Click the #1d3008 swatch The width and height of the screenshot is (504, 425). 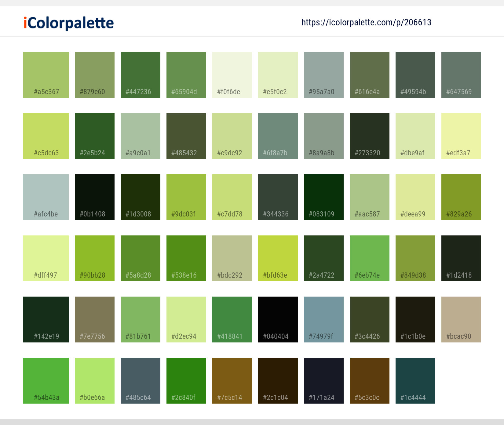pyautogui.click(x=141, y=197)
